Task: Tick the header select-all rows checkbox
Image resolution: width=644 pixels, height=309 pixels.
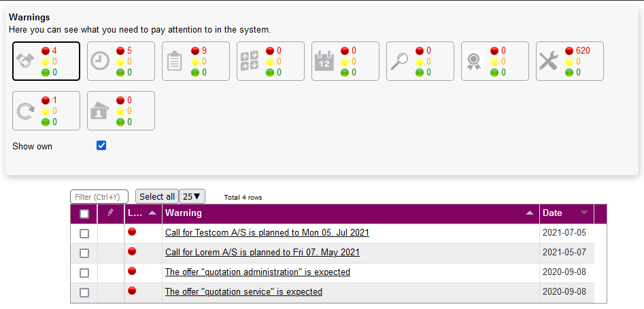Action: (x=84, y=214)
